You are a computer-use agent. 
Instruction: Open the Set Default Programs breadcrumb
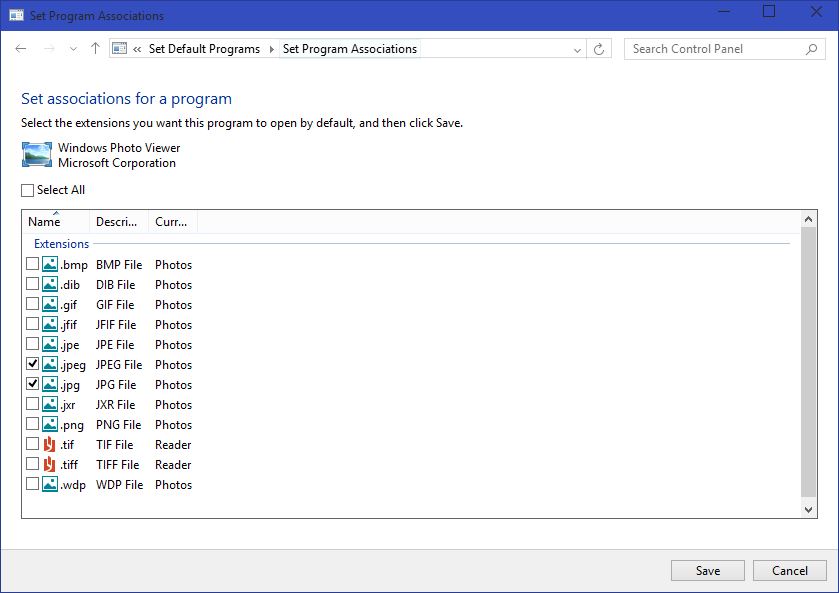[204, 49]
